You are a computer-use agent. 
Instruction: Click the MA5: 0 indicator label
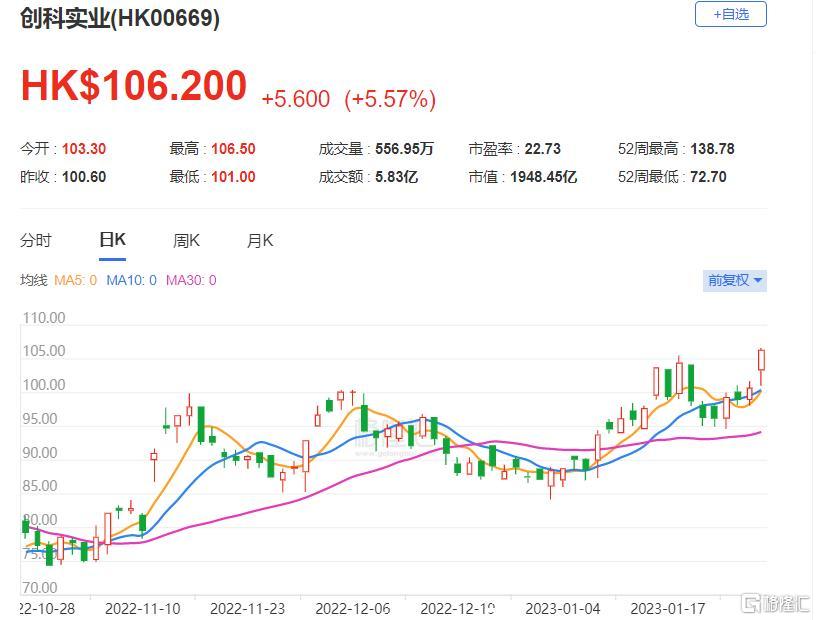75,281
